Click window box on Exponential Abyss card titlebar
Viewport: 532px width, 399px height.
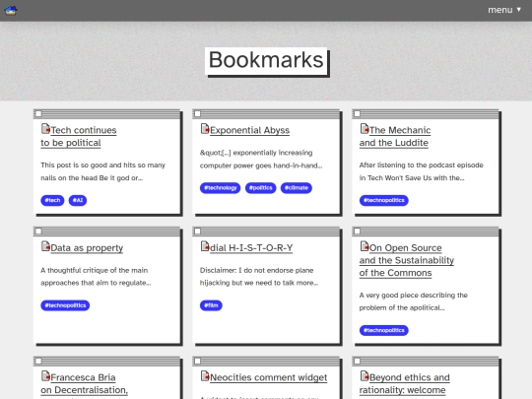coord(197,113)
